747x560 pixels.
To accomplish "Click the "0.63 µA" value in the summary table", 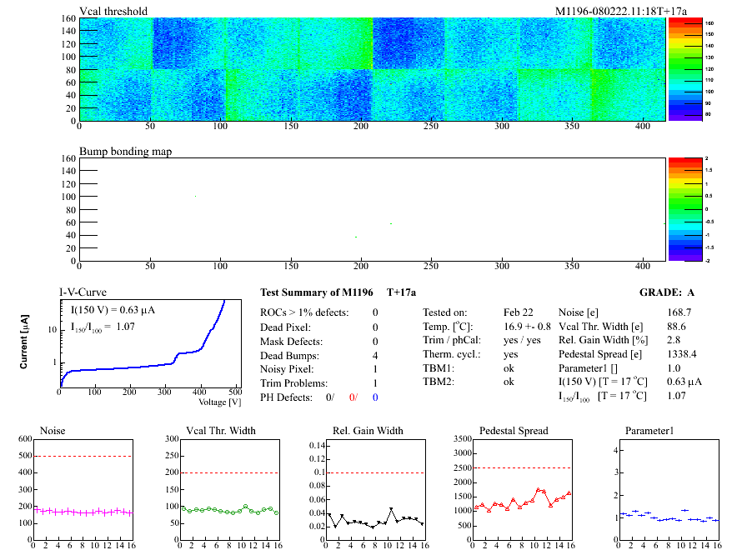I will 684,382.
